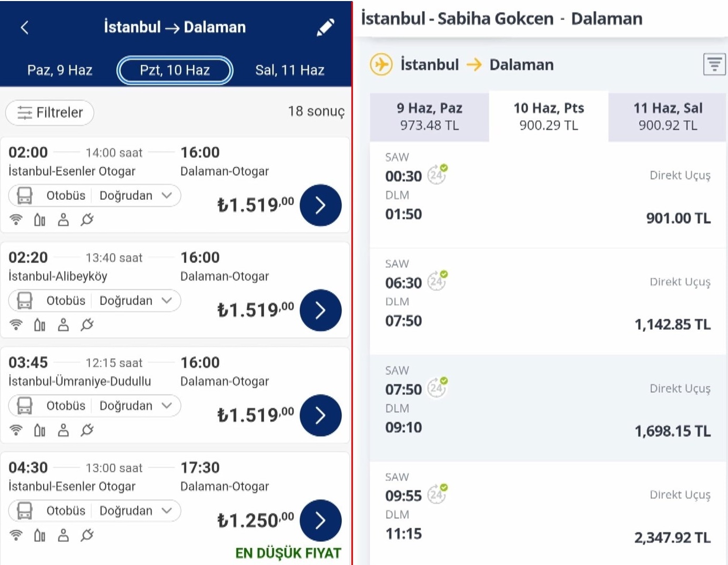Expand the Otobüs Doğrudan dropdown for 03:45
Screen dimensions: 728x565
(95, 406)
